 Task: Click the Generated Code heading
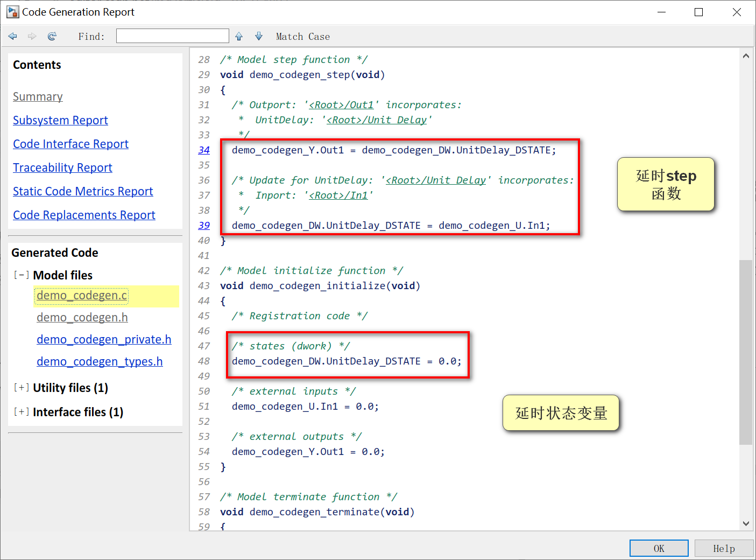point(55,253)
